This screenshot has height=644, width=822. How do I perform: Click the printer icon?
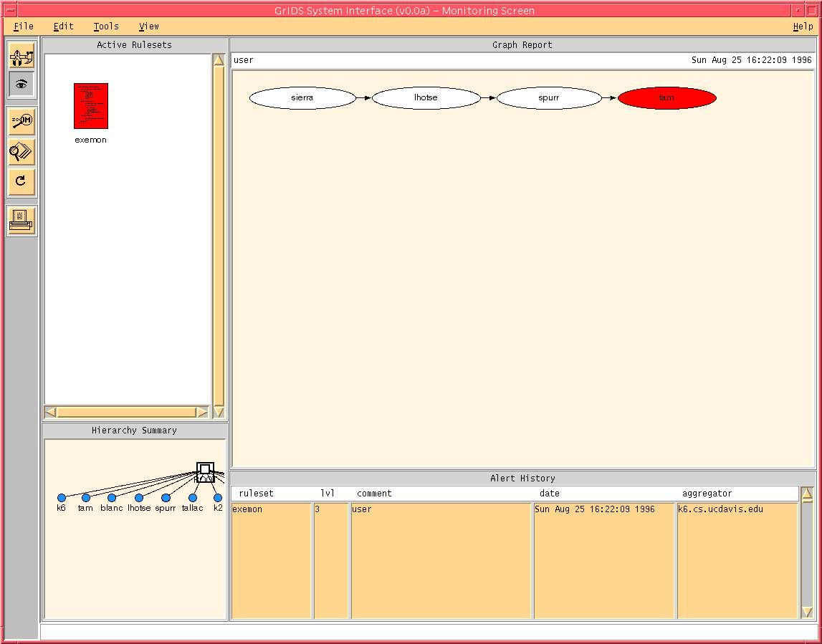(x=21, y=221)
